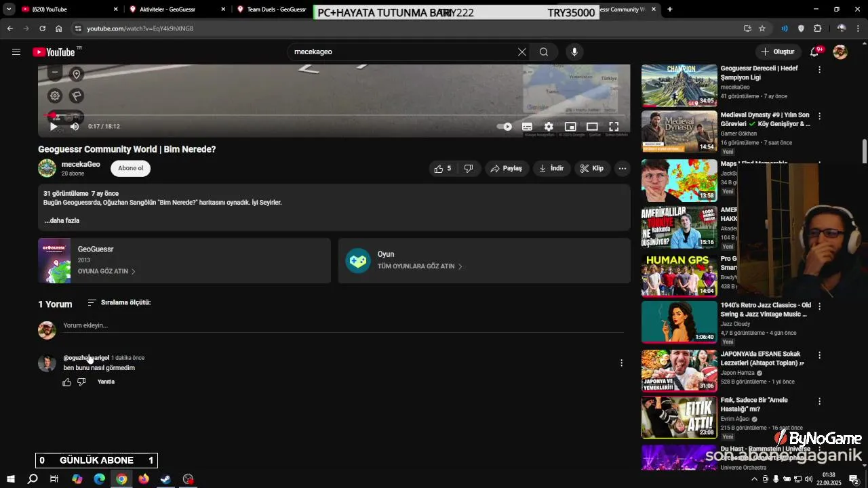Toggle subtitles in the video player
The image size is (868, 488).
pyautogui.click(x=527, y=126)
